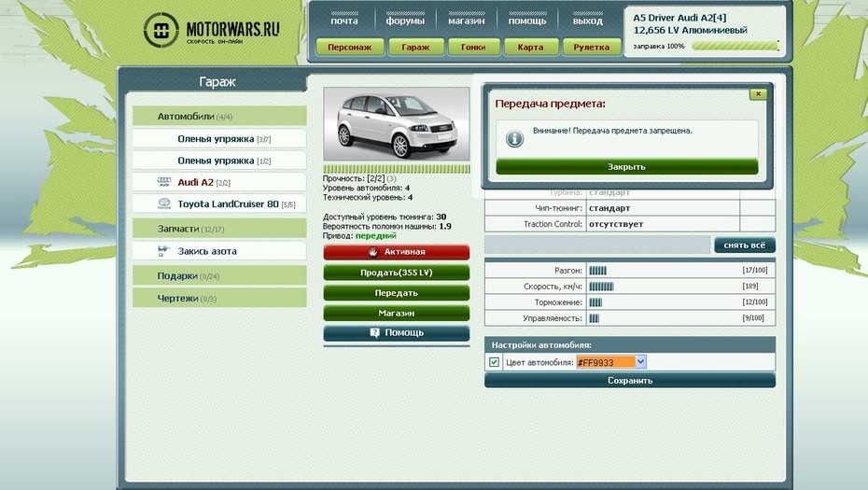The width and height of the screenshot is (868, 490).
Task: Click the выход menu item
Action: tap(587, 21)
